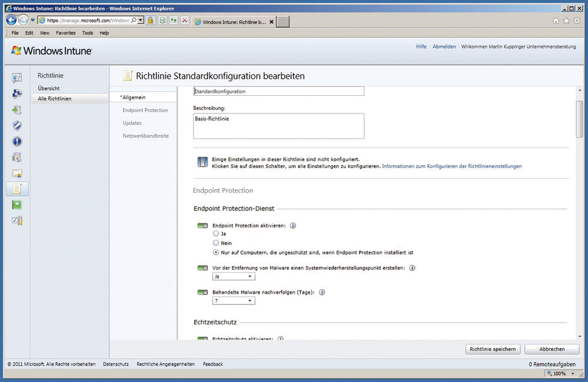The image size is (588, 382).
Task: Click info icon beside Endpoint Protection aktivieren
Action: coord(293,226)
